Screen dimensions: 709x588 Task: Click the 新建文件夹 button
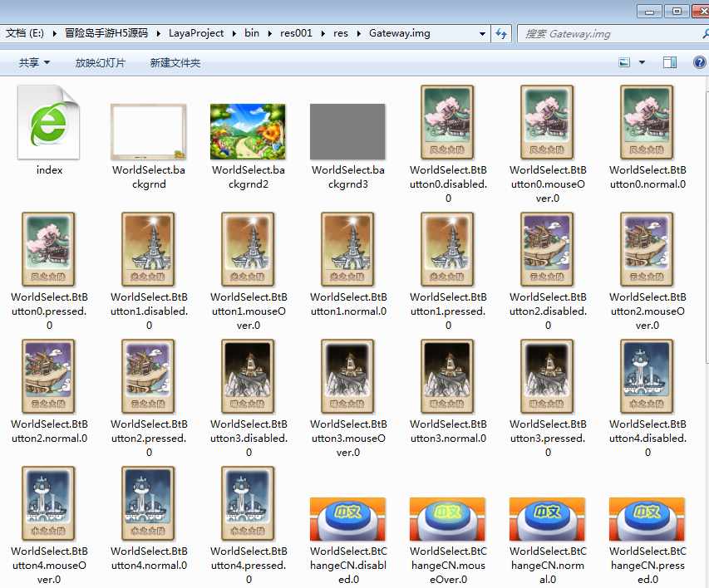(x=175, y=62)
